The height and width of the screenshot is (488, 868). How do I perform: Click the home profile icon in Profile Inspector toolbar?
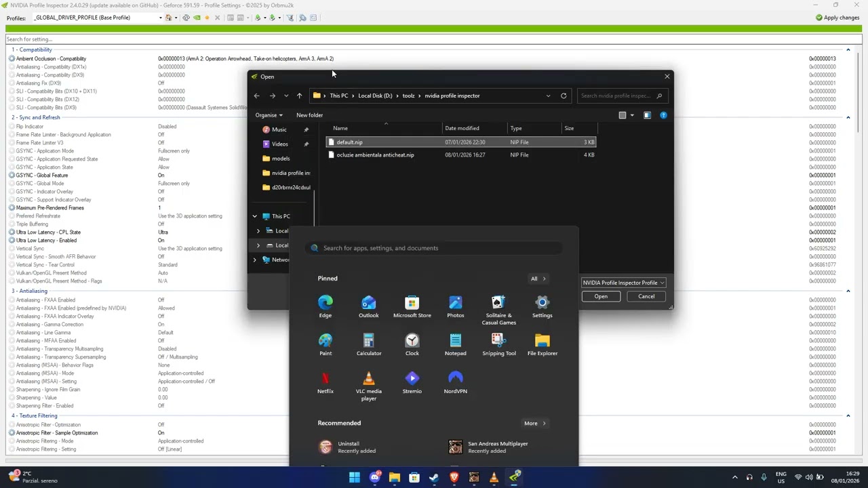169,18
